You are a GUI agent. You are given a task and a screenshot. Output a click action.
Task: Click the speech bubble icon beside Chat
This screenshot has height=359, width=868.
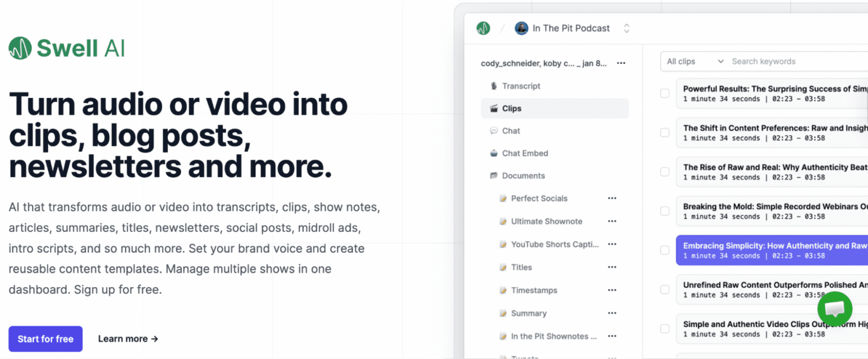(494, 131)
